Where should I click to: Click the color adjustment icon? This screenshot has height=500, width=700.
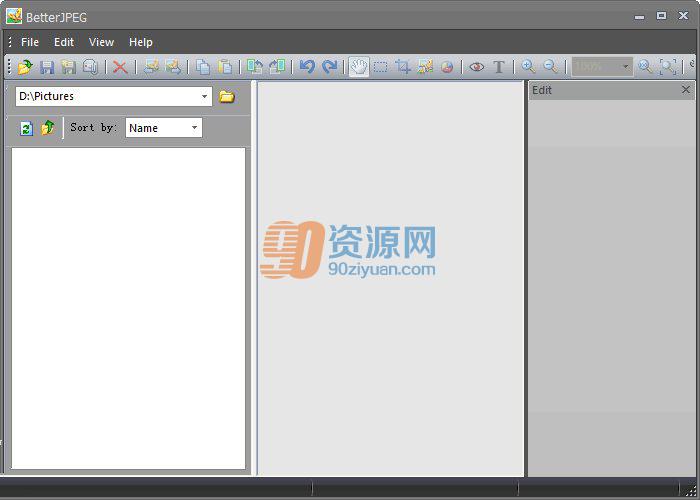pyautogui.click(x=447, y=67)
